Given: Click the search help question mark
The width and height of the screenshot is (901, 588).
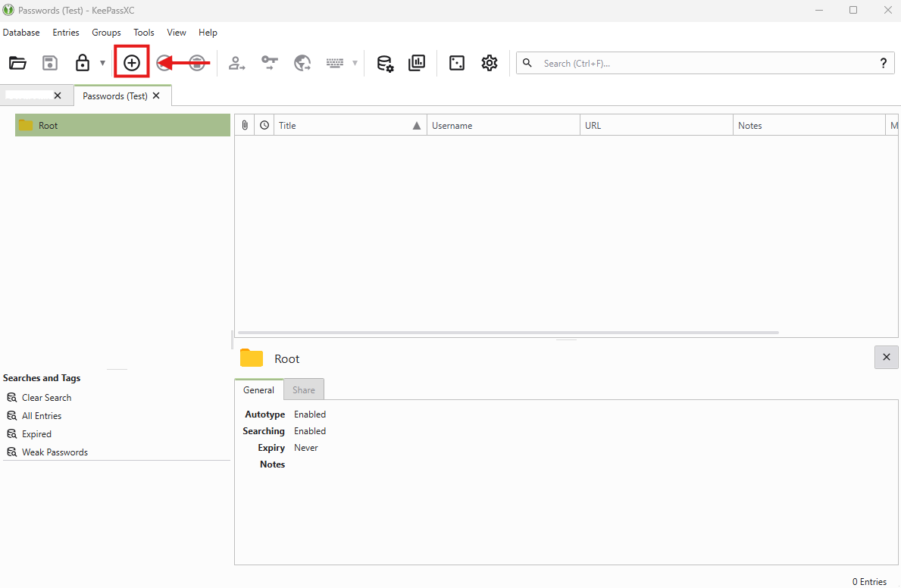Looking at the screenshot, I should (x=883, y=63).
